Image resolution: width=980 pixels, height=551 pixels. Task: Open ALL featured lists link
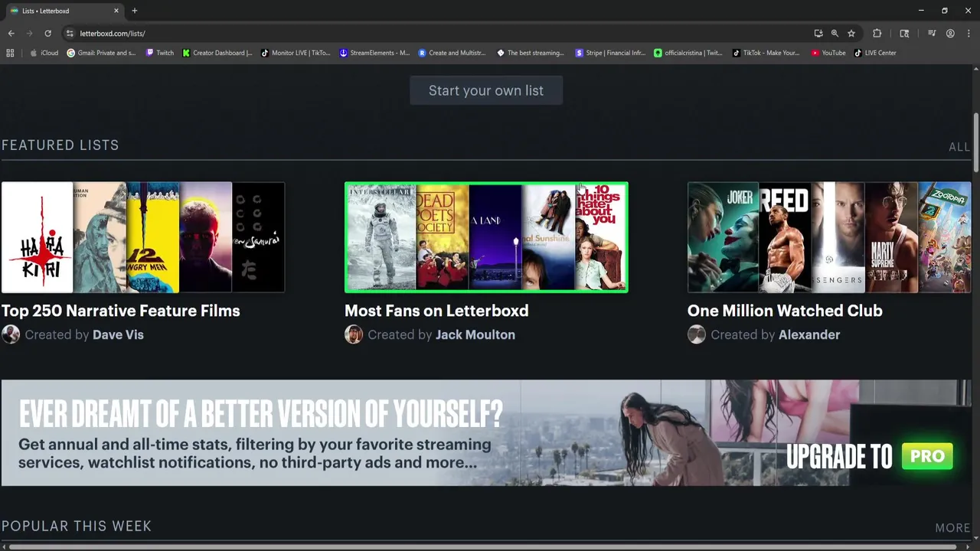(x=959, y=146)
